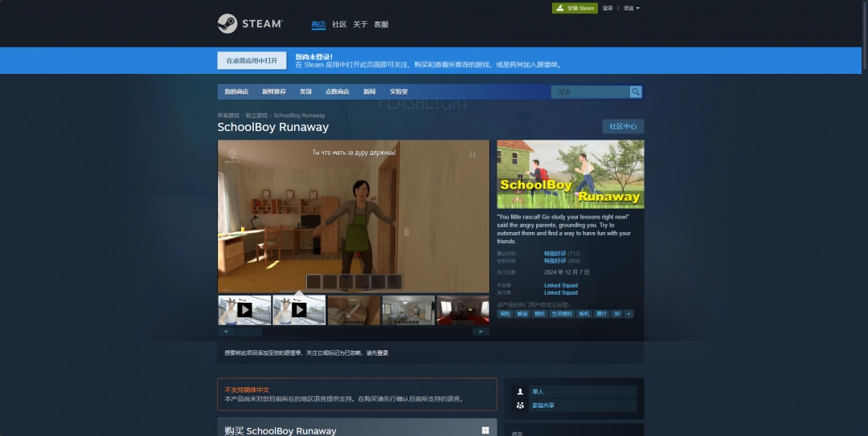
Task: Click the 安装 Steam button
Action: pyautogui.click(x=575, y=8)
